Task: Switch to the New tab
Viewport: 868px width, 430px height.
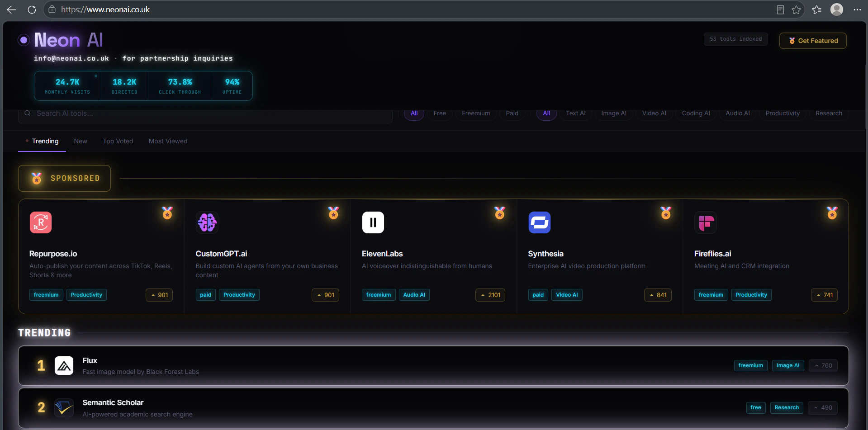Action: point(81,141)
